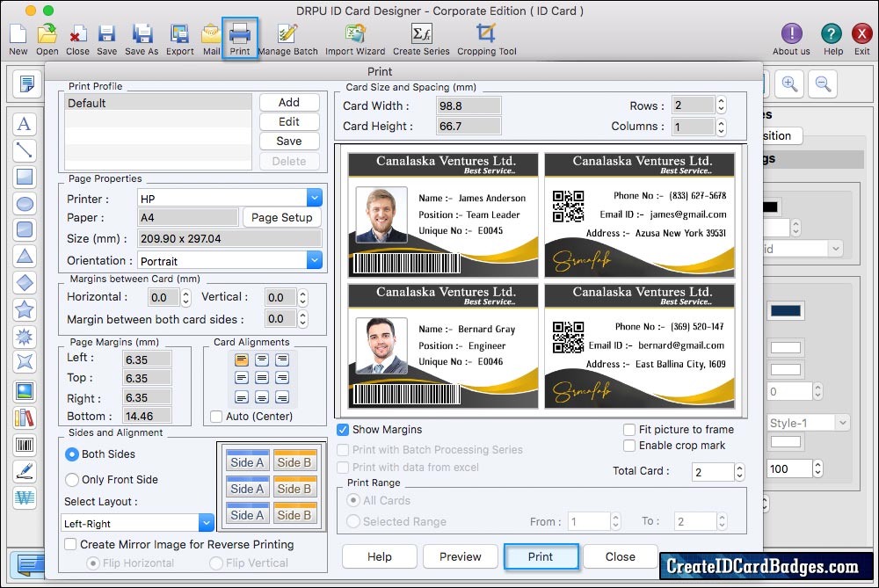Adjust Vertical margin stepper

pyautogui.click(x=302, y=297)
